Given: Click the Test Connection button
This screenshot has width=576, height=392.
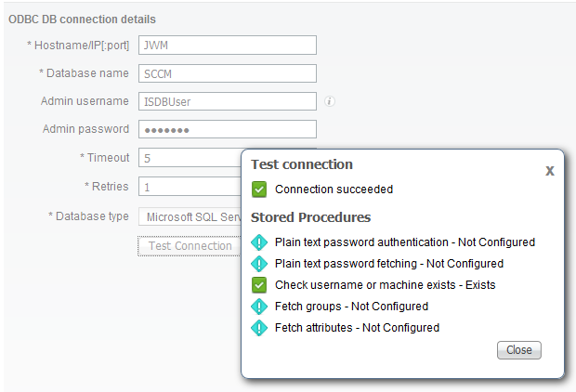Looking at the screenshot, I should click(190, 246).
